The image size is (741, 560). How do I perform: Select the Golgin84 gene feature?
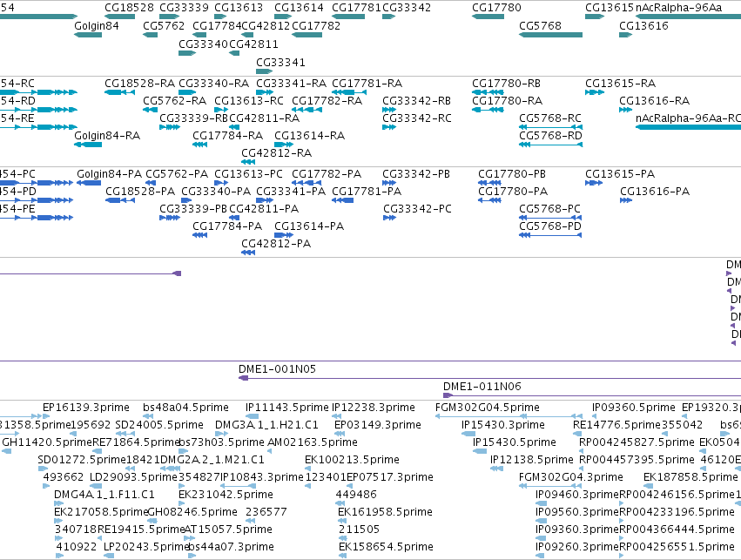[88, 35]
